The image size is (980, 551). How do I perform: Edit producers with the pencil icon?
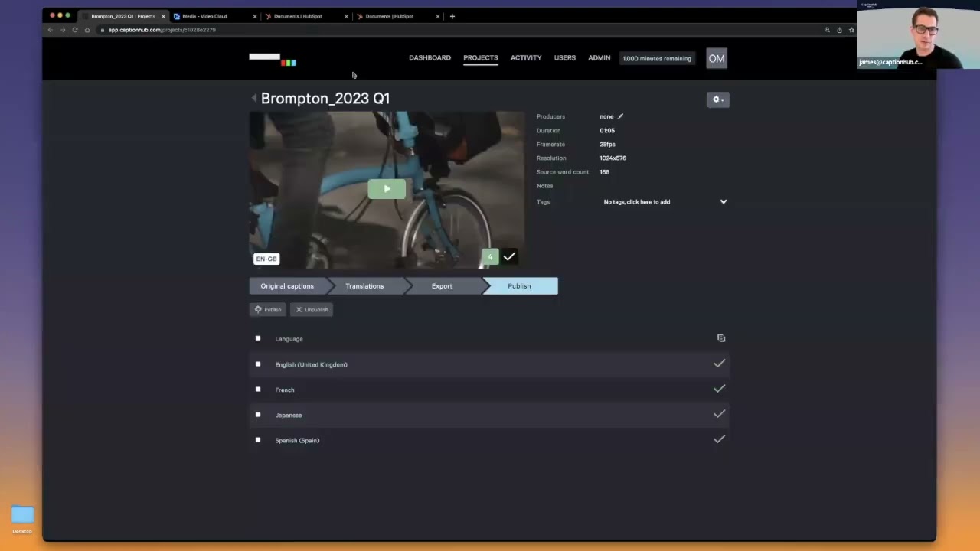click(620, 116)
